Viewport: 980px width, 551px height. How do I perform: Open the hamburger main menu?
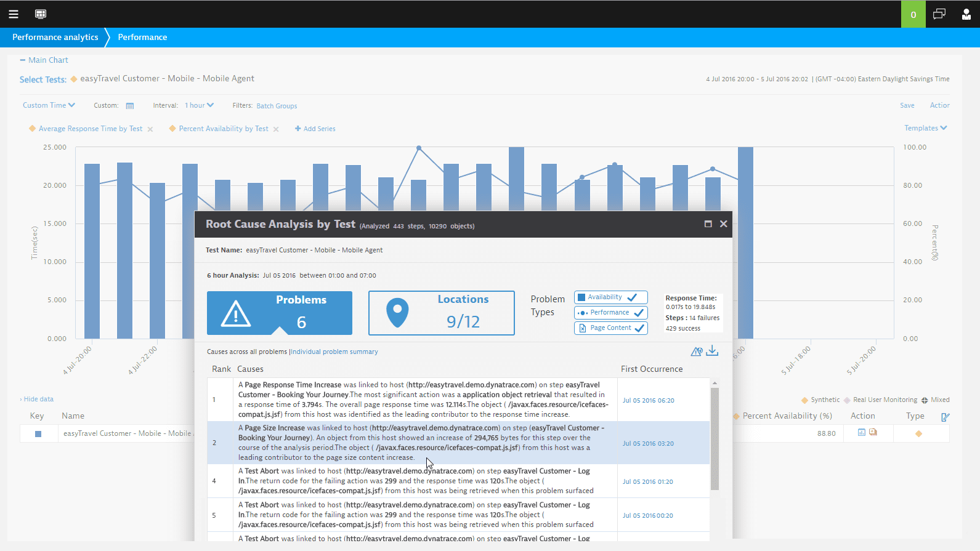pyautogui.click(x=14, y=14)
